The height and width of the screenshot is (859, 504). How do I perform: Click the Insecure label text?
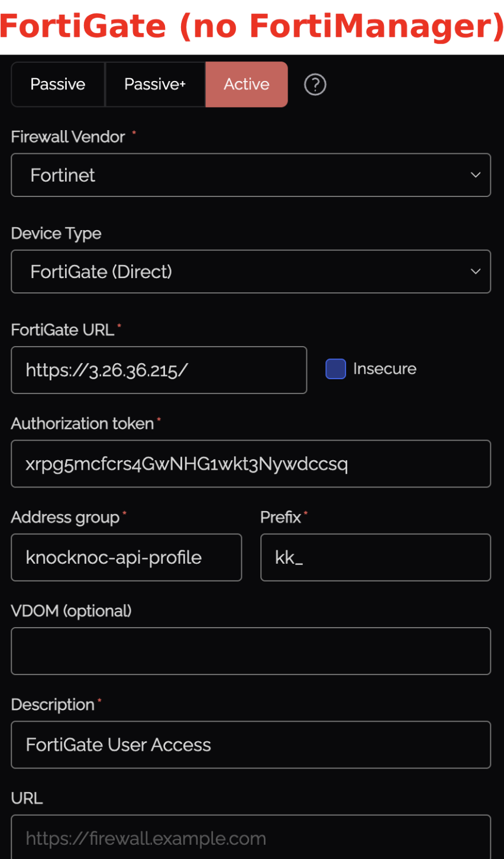385,369
